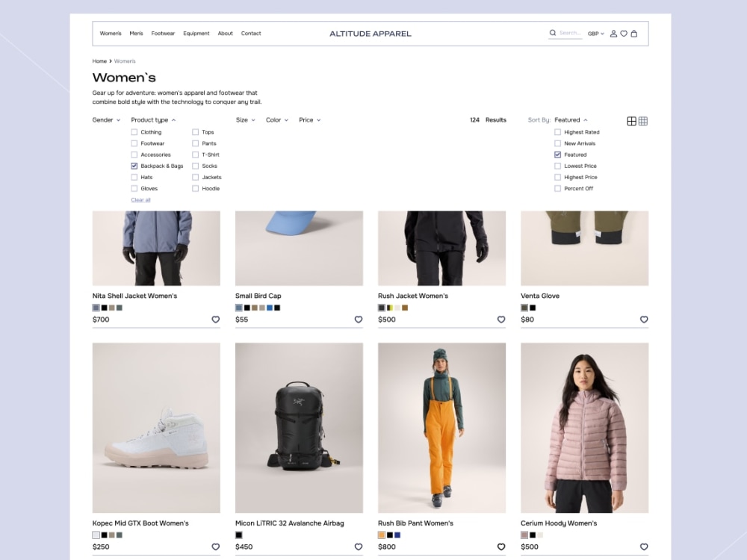Screen dimensions: 747x560
Task: Collapse the Sort By Featured dropdown
Action: (x=571, y=120)
